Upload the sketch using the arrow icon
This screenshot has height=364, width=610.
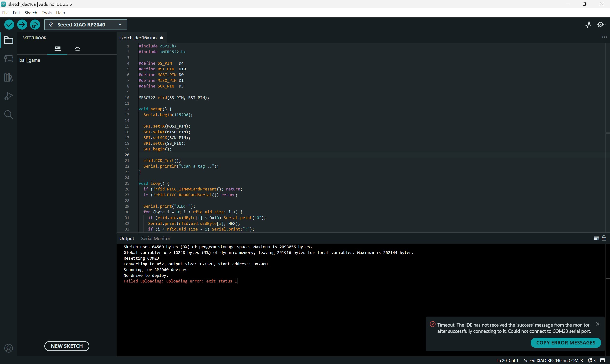coord(22,25)
